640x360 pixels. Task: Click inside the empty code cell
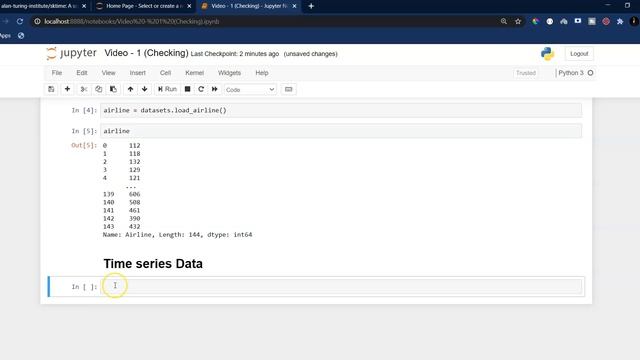click(341, 286)
